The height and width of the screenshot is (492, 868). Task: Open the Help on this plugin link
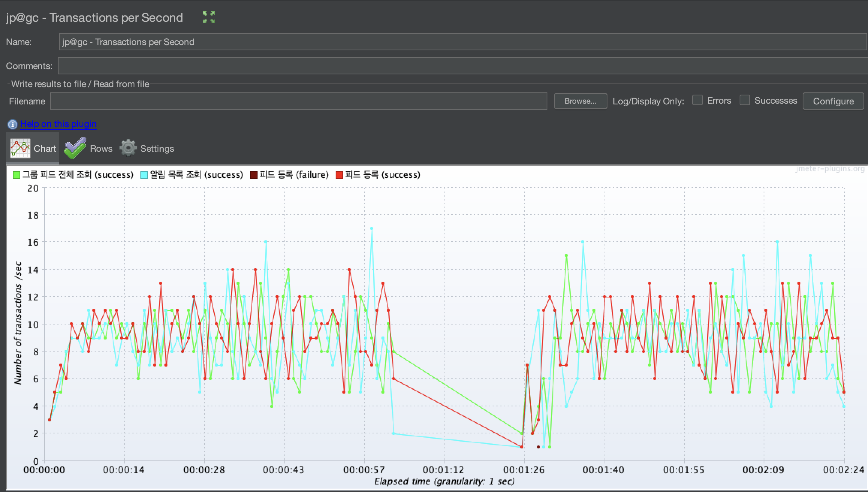coord(58,124)
